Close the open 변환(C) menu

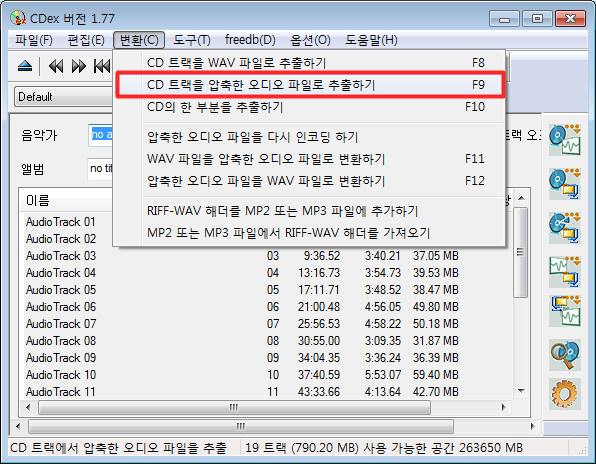(x=139, y=40)
